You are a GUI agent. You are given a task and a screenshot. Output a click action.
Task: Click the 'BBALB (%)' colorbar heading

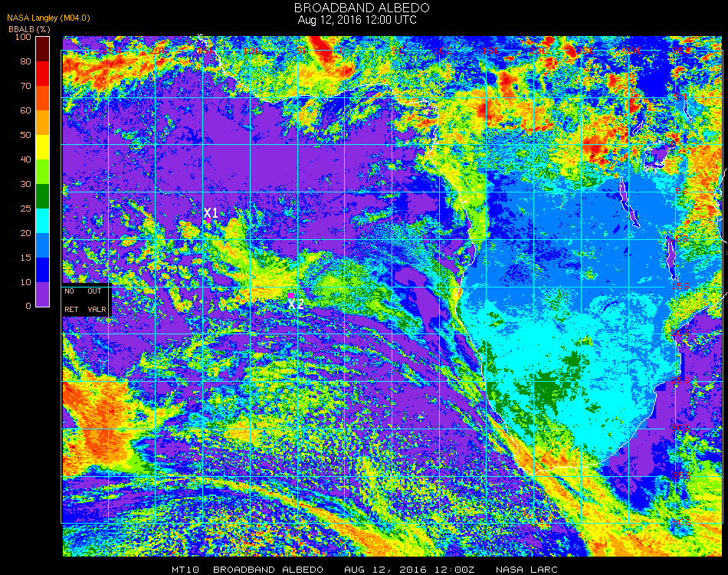(x=29, y=29)
